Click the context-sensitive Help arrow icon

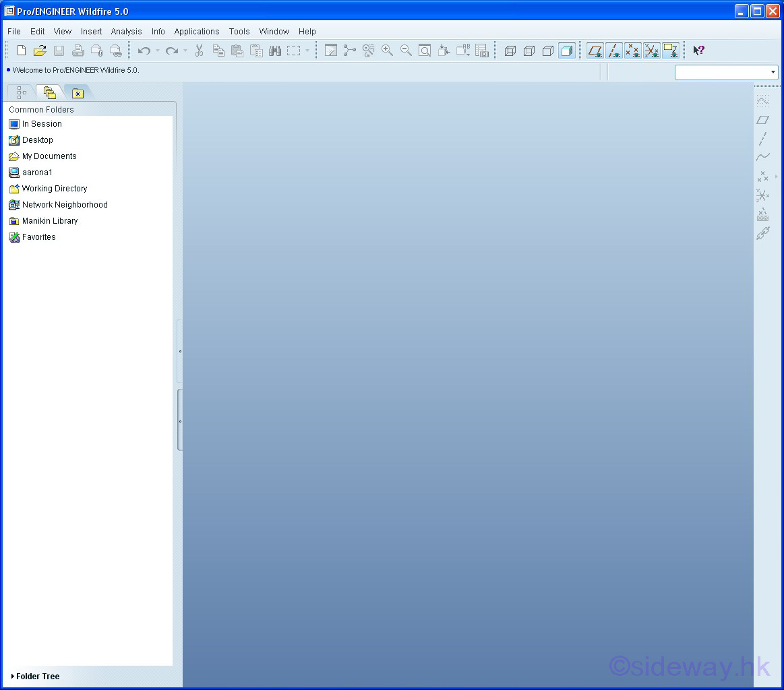click(x=698, y=51)
